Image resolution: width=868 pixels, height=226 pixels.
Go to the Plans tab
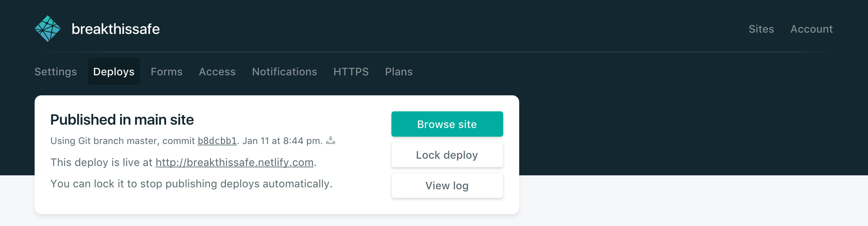(399, 72)
